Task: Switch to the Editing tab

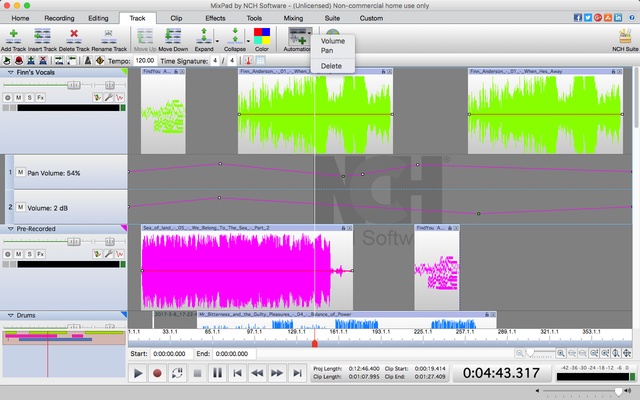Action: (98, 18)
